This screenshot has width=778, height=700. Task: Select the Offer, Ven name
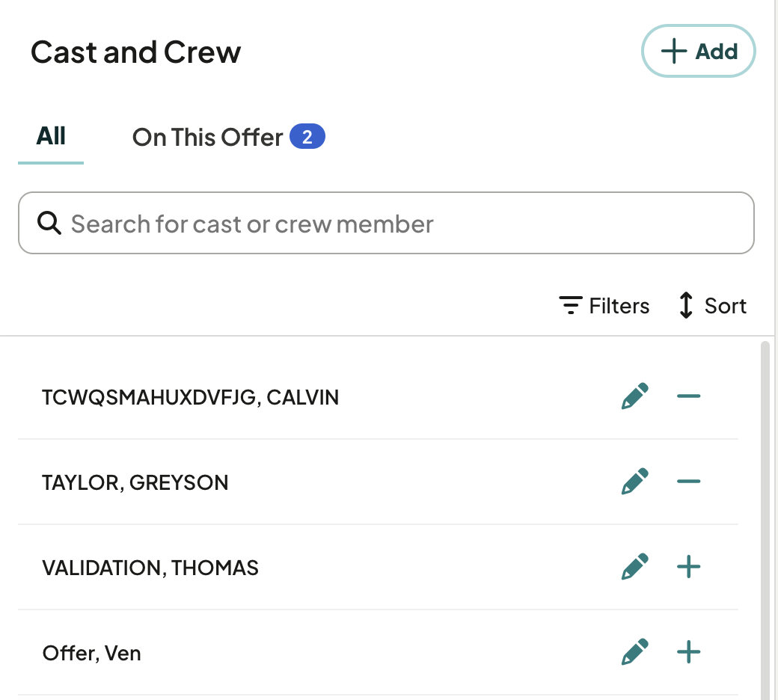click(92, 654)
